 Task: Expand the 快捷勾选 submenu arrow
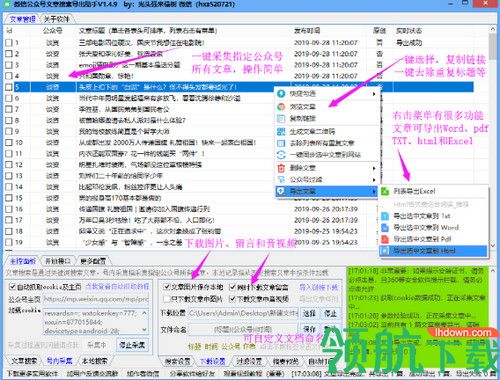pyautogui.click(x=374, y=94)
